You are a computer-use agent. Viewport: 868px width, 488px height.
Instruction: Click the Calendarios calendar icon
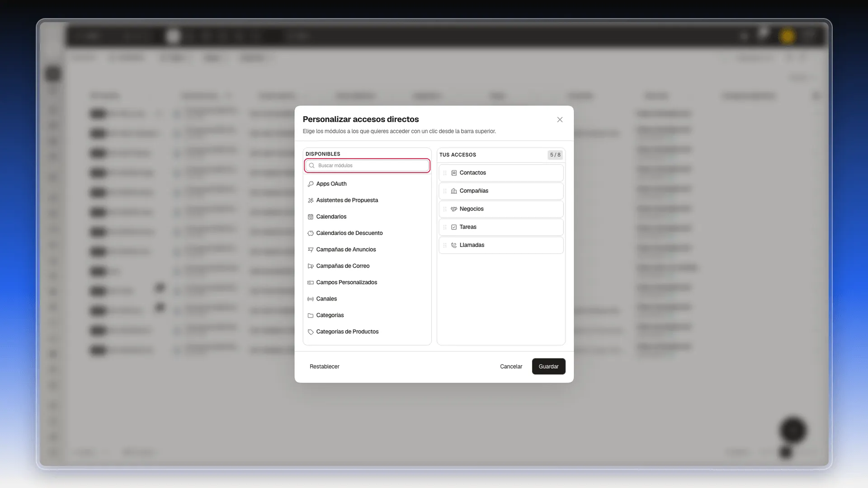[x=311, y=217]
